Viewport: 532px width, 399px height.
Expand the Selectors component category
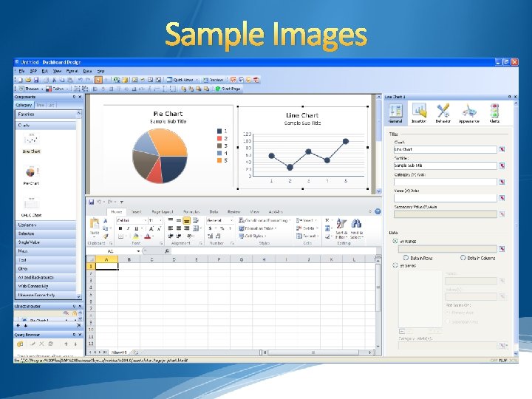coord(46,233)
